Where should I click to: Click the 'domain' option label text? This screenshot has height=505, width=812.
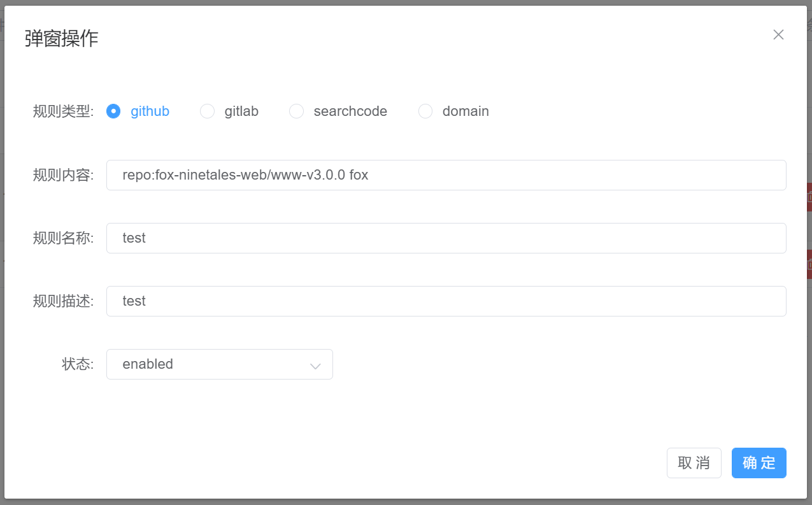(x=466, y=111)
